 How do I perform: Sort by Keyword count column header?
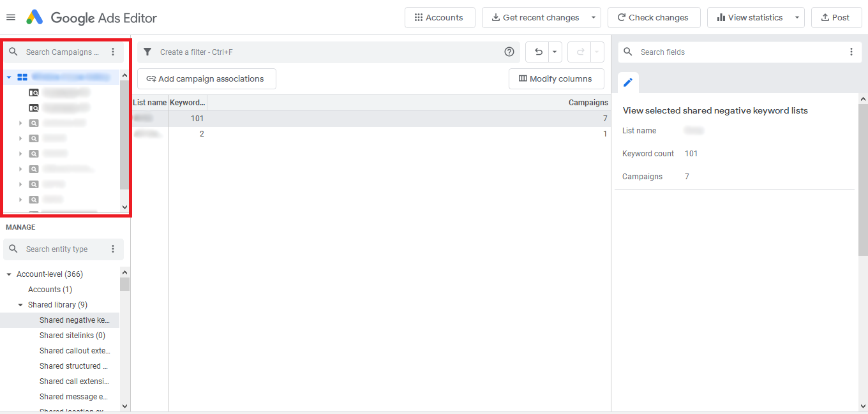188,103
